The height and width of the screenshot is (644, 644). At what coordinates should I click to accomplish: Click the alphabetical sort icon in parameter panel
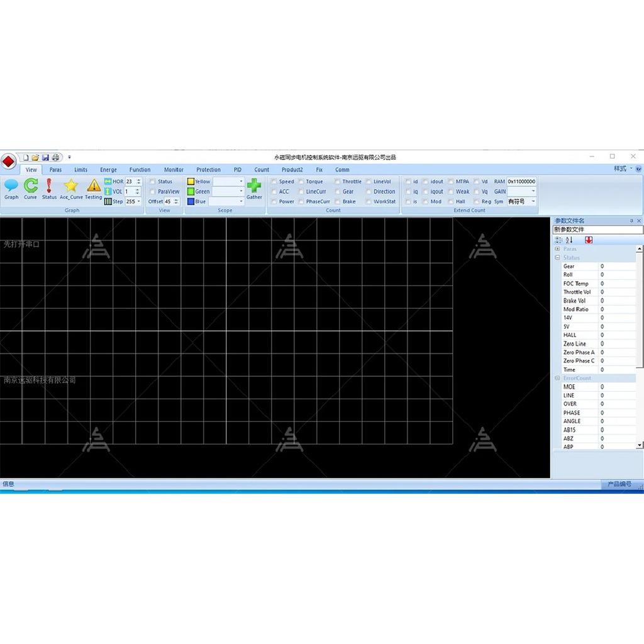coord(569,240)
